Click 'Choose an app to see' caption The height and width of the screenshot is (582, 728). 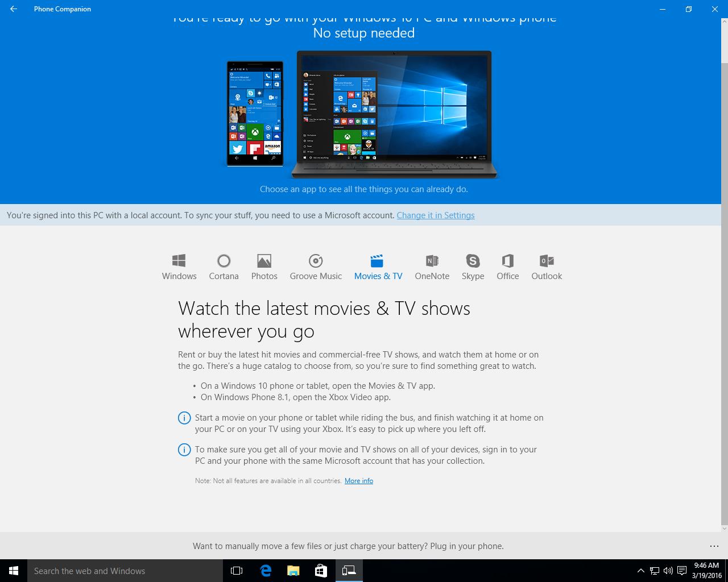point(364,189)
